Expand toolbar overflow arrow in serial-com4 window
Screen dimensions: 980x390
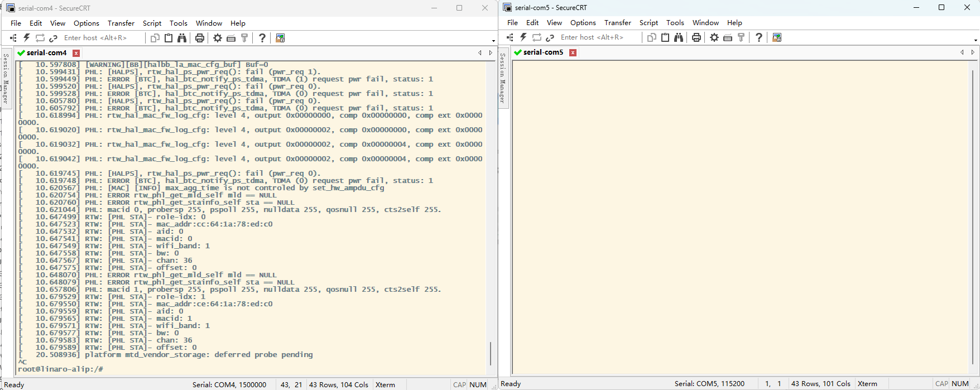click(493, 41)
